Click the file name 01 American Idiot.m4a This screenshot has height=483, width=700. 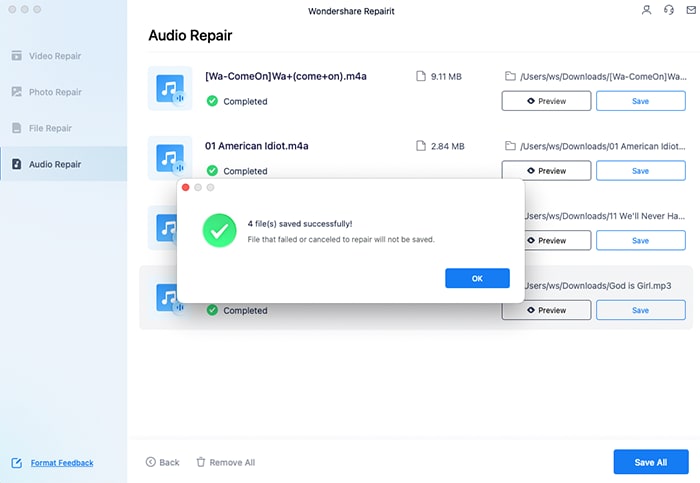(x=257, y=146)
